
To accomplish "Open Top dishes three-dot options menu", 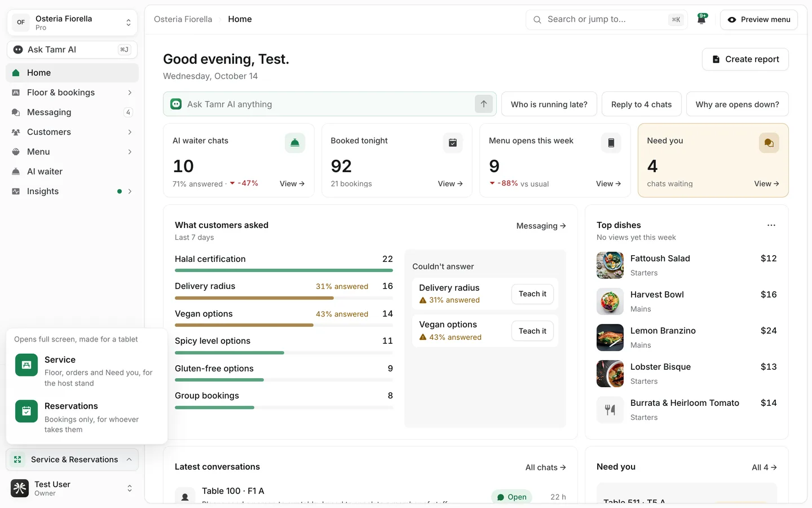I will pyautogui.click(x=771, y=225).
